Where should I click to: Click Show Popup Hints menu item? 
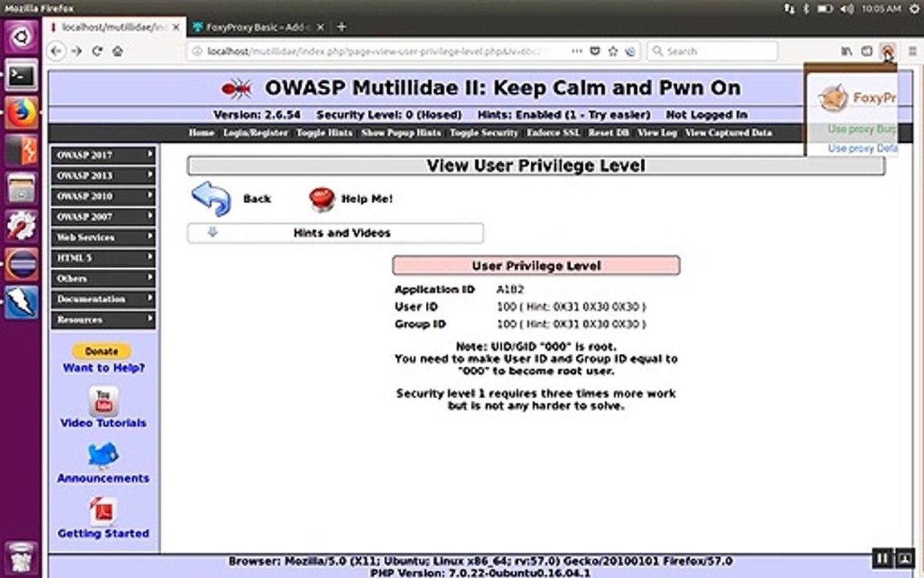[x=401, y=132]
